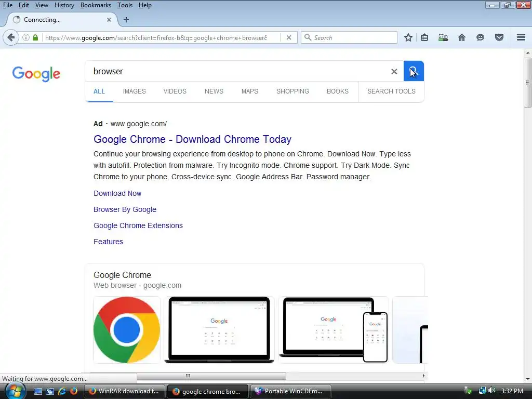Click the horizontal scrollbar thumb

(x=188, y=376)
